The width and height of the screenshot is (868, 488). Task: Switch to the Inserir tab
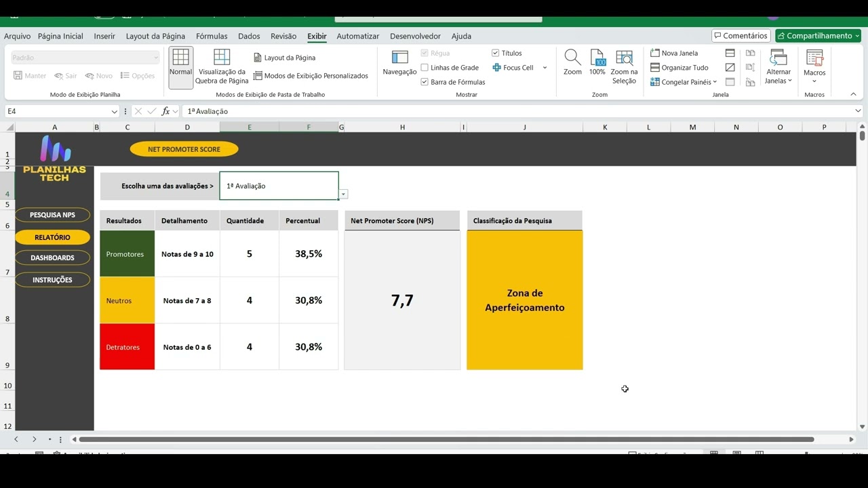[x=104, y=36]
